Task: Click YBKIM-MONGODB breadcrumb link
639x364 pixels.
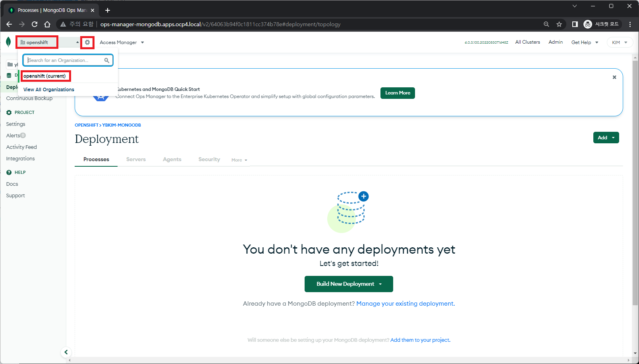Action: [122, 125]
